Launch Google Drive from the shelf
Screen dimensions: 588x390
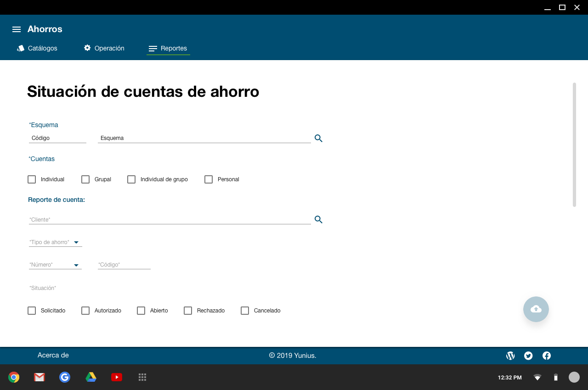point(91,377)
